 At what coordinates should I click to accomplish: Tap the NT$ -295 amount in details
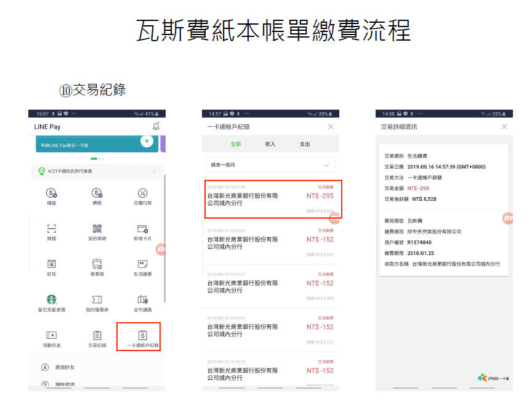click(418, 188)
